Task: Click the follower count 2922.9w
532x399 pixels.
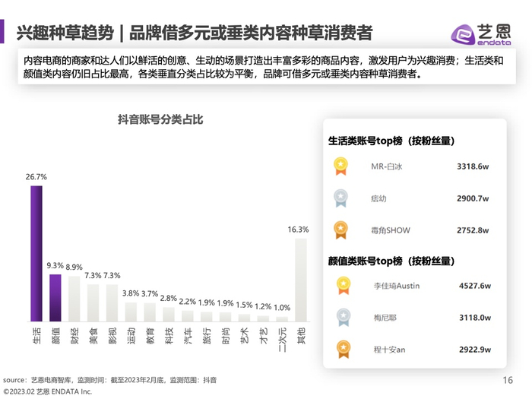Action: (475, 350)
